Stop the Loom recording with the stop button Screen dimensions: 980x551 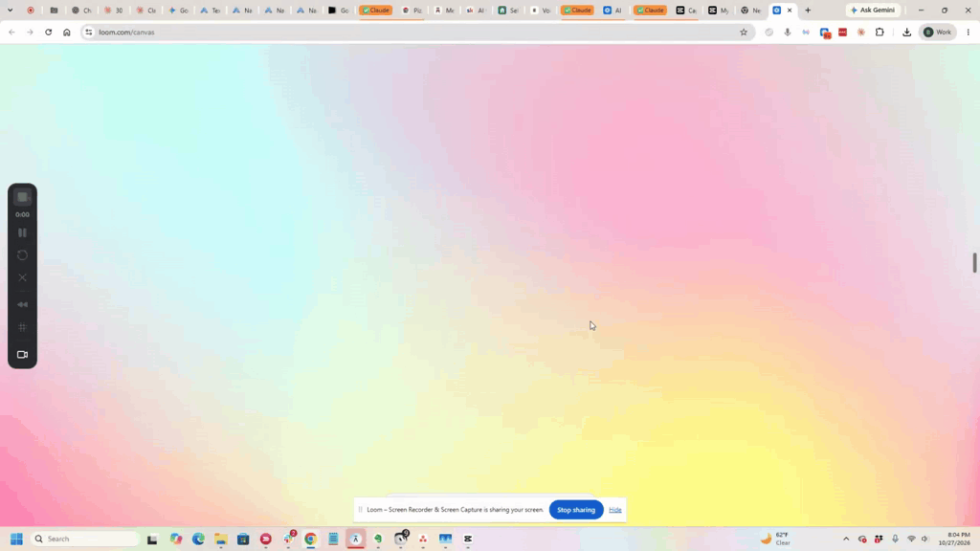[23, 197]
